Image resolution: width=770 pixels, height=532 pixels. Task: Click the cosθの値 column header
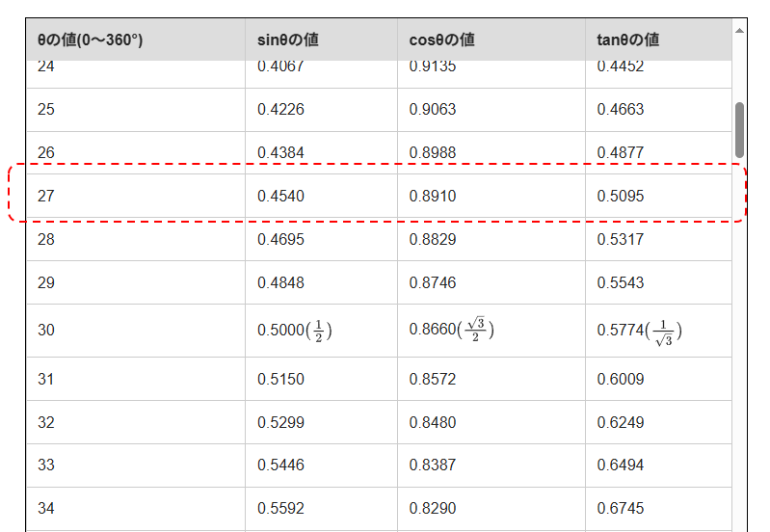pyautogui.click(x=441, y=40)
